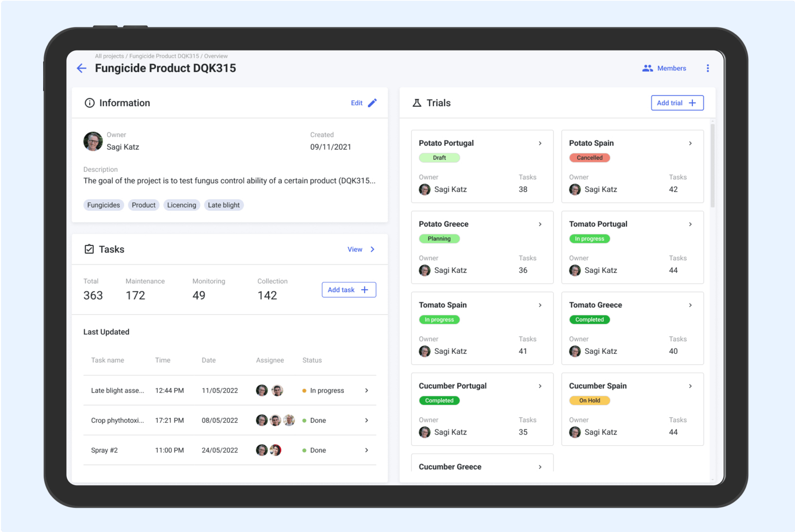
Task: Click the Date column header
Action: click(209, 361)
